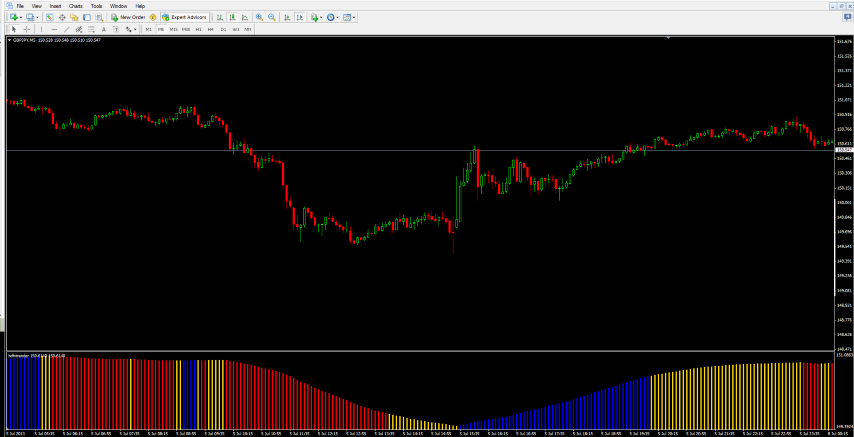Select the M5 timeframe
Image resolution: width=854 pixels, height=437 pixels.
(x=161, y=29)
